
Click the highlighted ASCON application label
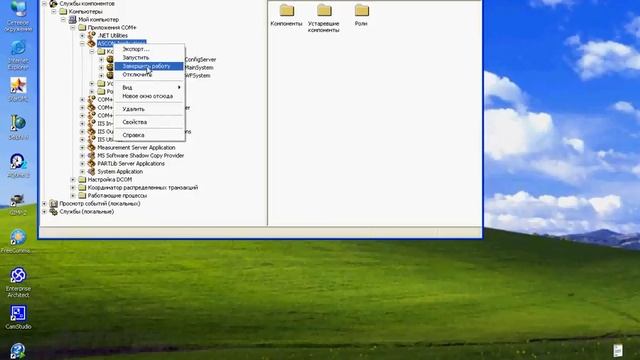[121, 42]
